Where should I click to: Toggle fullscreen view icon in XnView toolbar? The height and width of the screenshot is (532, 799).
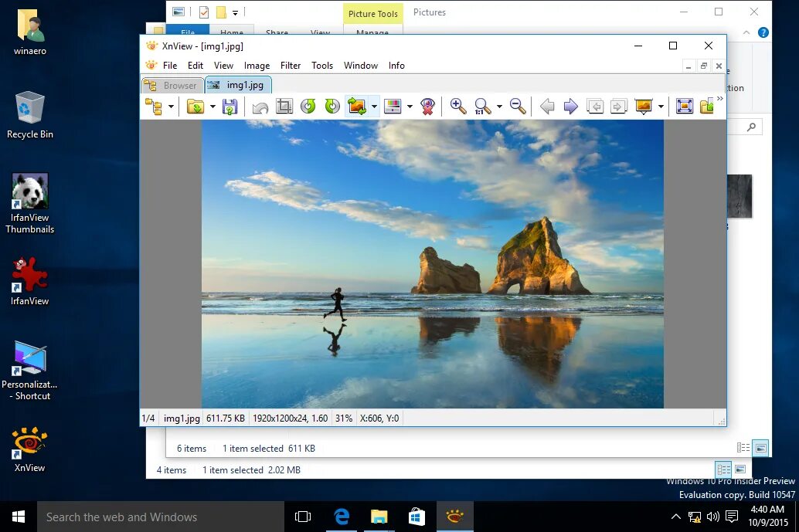pyautogui.click(x=685, y=107)
